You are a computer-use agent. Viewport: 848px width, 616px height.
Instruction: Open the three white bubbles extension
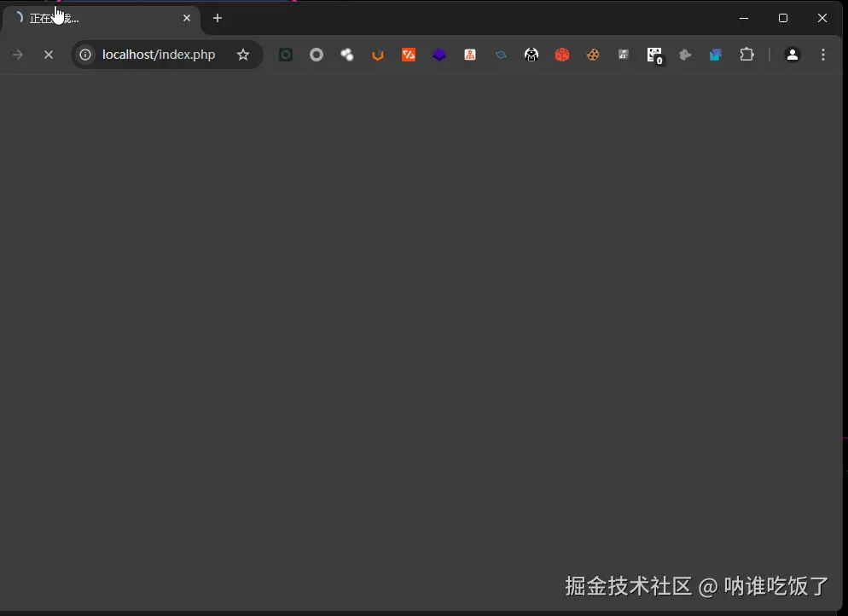347,55
